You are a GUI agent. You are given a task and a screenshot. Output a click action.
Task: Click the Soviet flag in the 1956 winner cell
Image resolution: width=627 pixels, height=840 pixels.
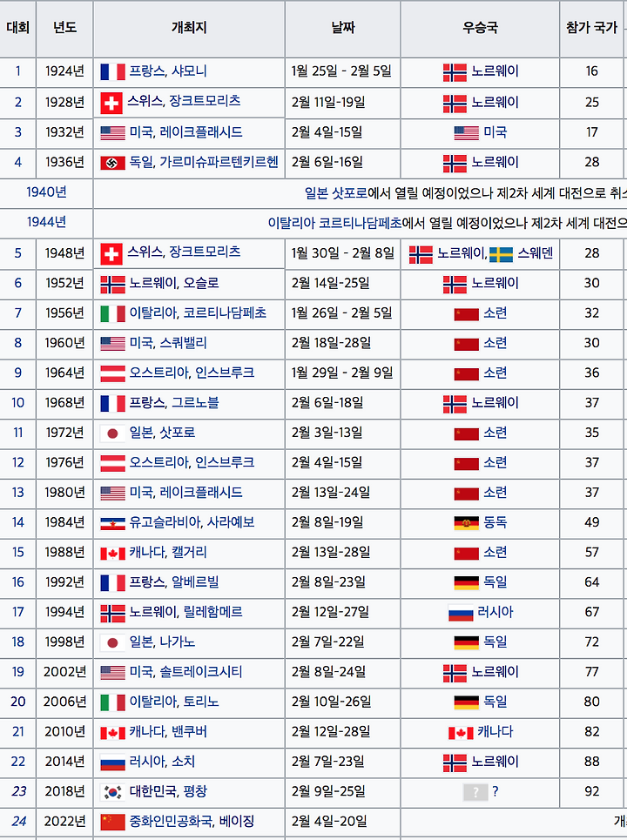pos(466,314)
